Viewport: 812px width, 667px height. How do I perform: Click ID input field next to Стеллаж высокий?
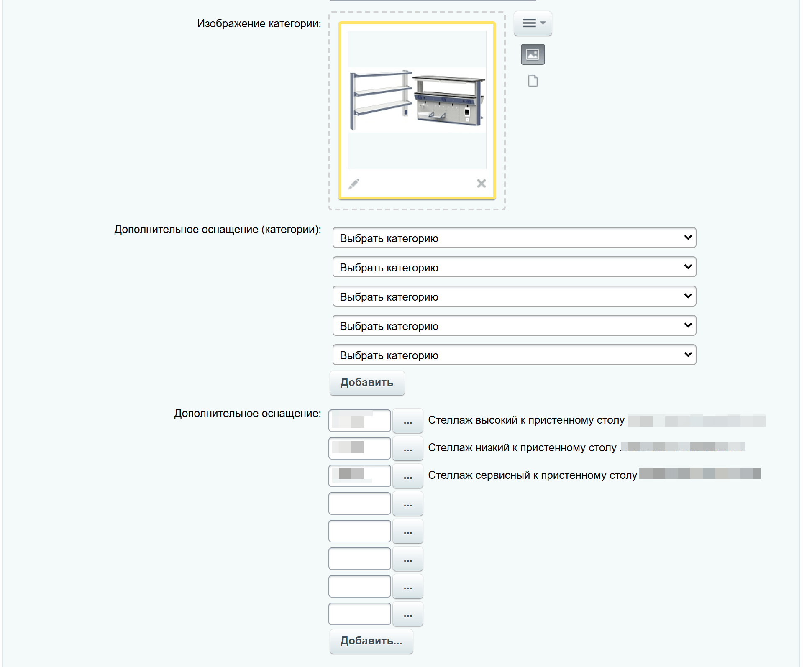(360, 421)
